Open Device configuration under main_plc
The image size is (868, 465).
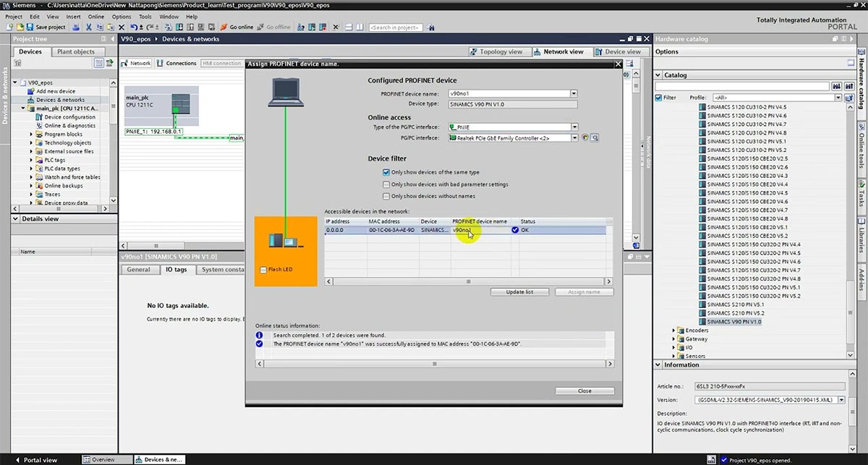tap(69, 117)
